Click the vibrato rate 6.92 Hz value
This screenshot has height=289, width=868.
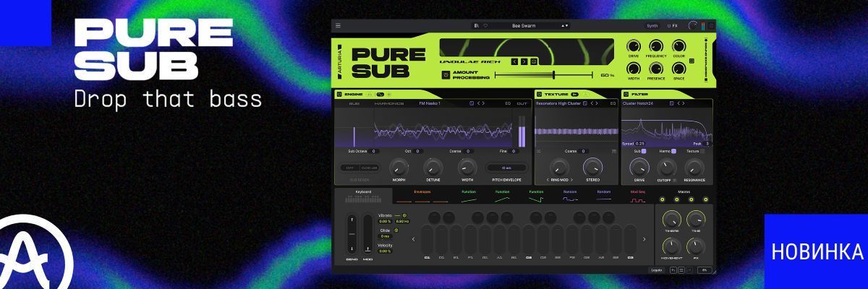tap(402, 221)
